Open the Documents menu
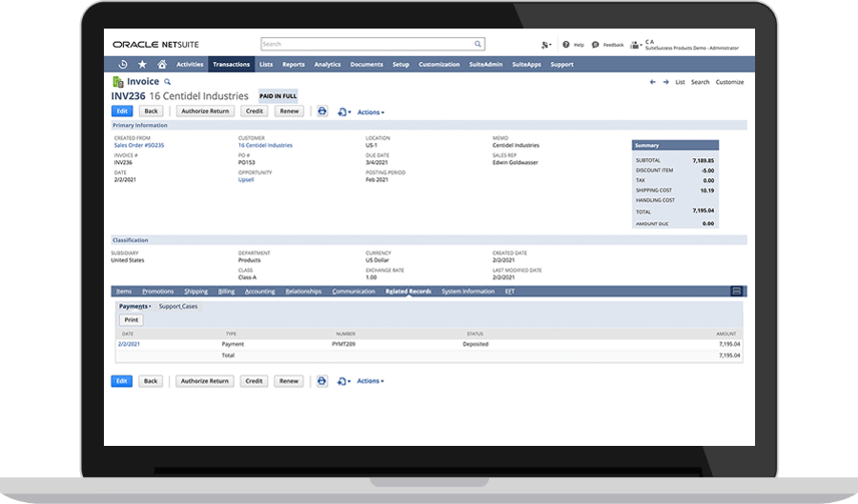This screenshot has width=858, height=504. [367, 65]
